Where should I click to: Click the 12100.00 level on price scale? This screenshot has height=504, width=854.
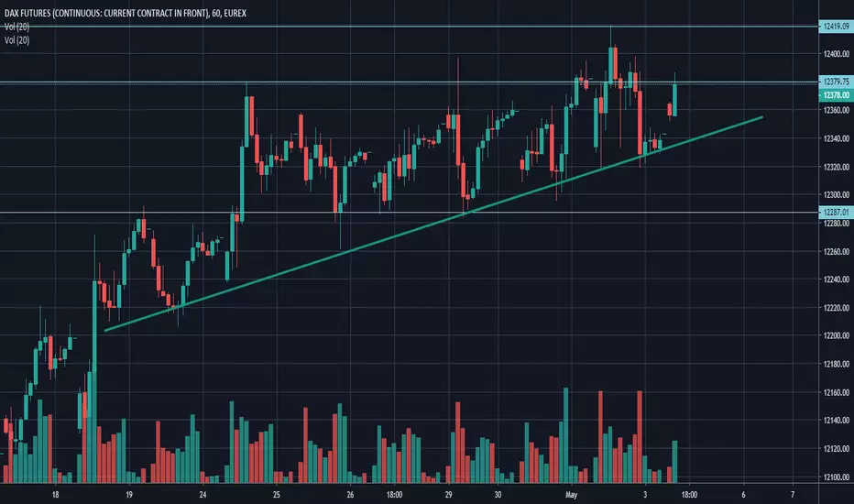pyautogui.click(x=837, y=477)
